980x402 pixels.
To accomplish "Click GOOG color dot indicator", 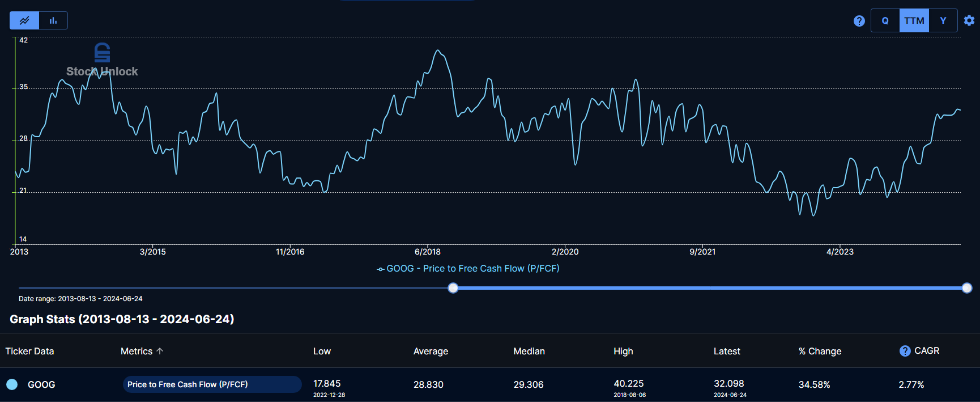I will click(12, 384).
